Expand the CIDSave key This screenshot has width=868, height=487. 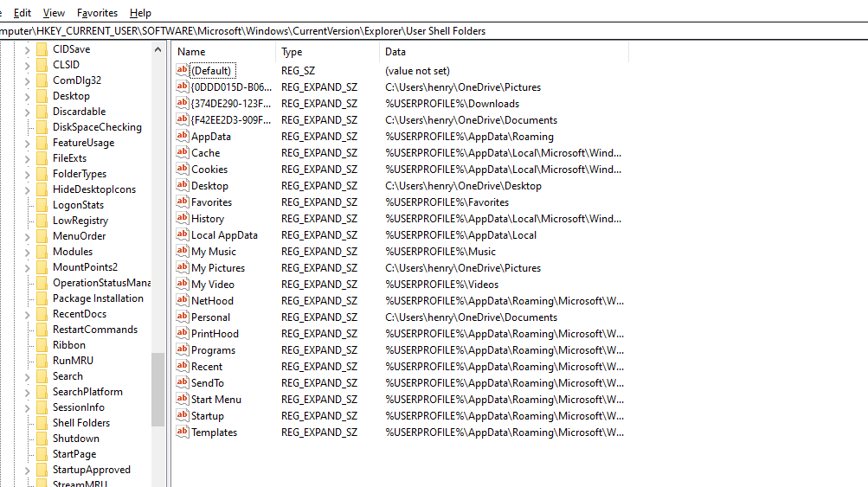tap(27, 50)
